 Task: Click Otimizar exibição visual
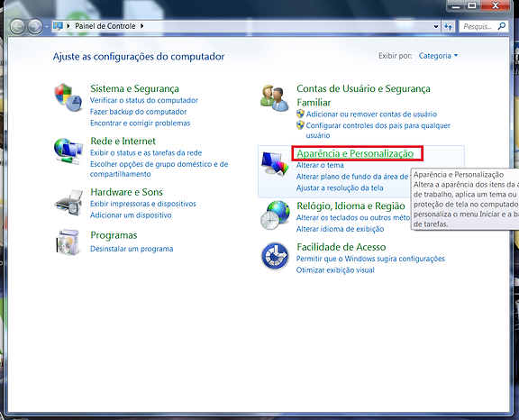tap(335, 269)
